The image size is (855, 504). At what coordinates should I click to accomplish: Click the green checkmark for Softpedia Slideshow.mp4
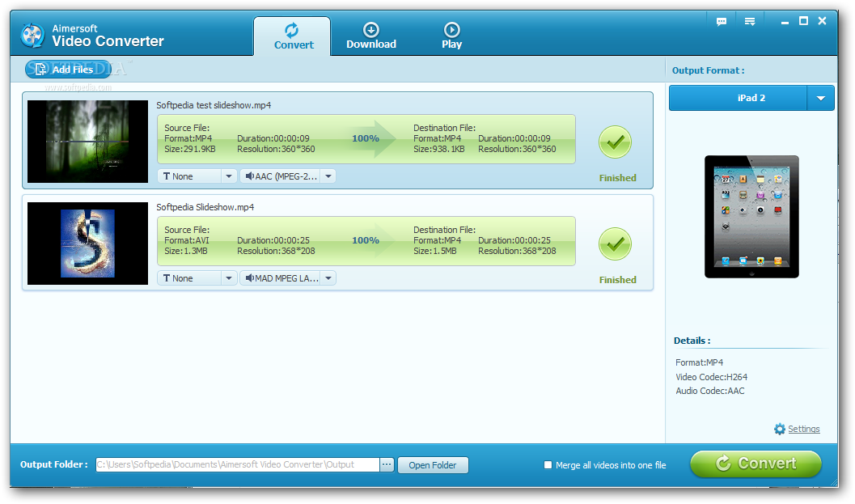[615, 244]
